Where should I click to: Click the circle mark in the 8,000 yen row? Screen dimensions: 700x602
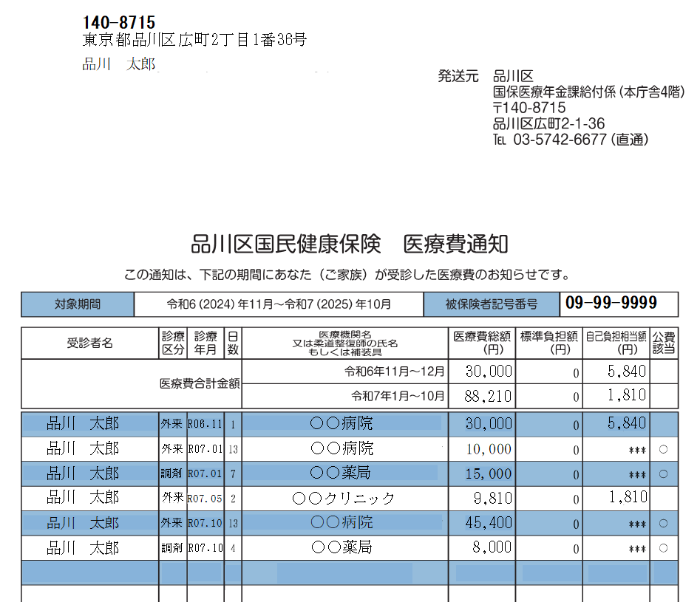coord(663,548)
